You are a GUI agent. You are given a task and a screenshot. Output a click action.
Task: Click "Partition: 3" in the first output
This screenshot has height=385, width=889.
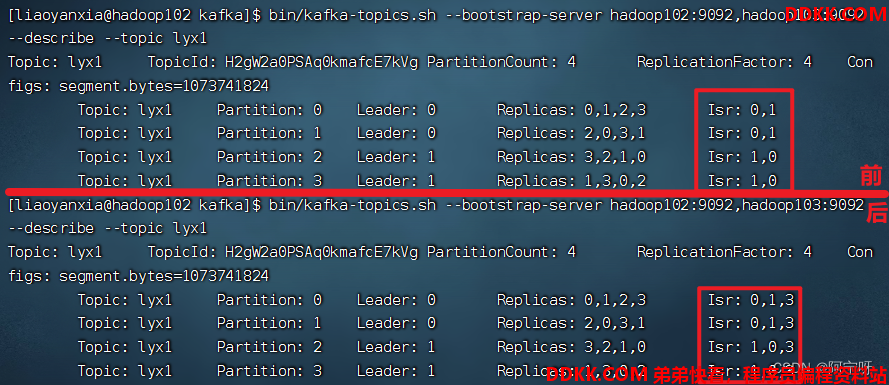point(269,181)
